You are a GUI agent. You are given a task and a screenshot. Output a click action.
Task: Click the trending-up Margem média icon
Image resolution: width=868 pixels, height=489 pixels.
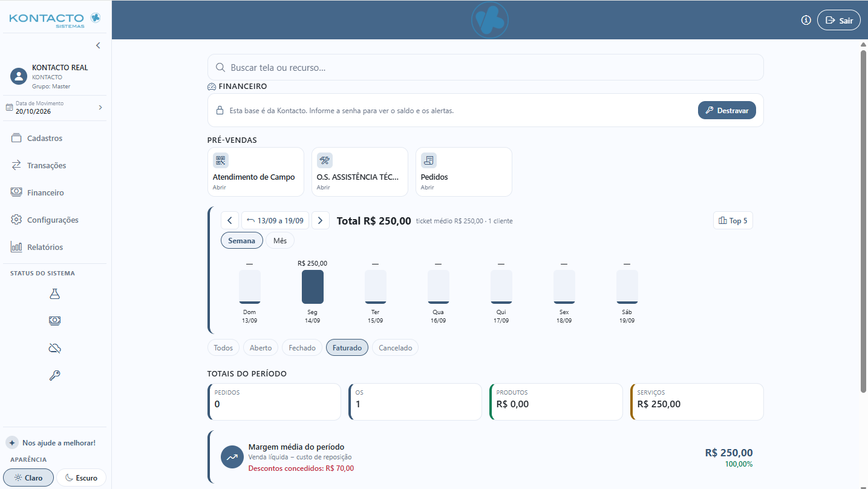[232, 457]
